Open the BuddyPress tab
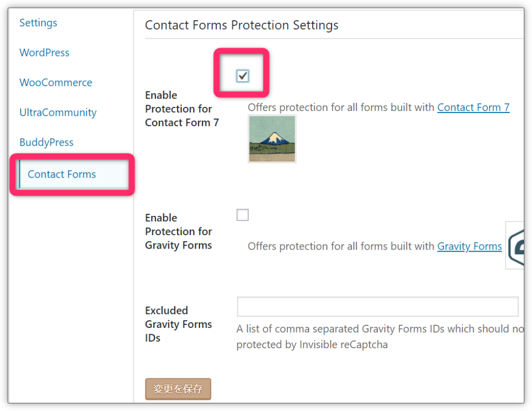 46,142
